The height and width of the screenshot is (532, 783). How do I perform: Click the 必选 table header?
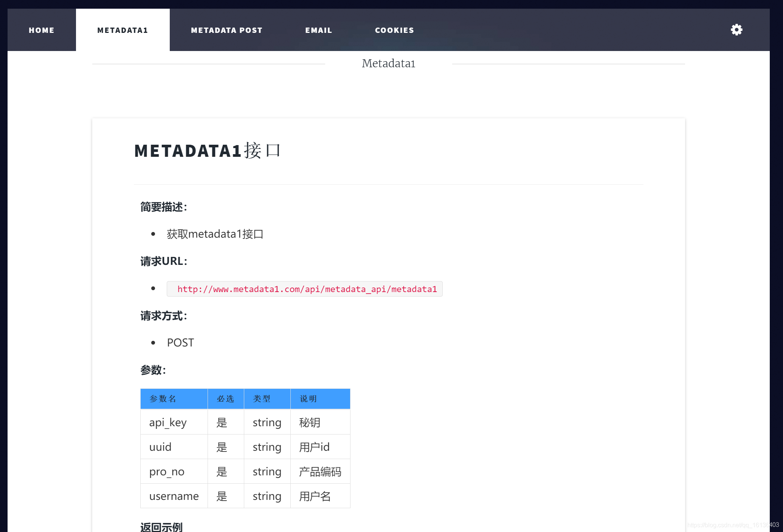[226, 399]
